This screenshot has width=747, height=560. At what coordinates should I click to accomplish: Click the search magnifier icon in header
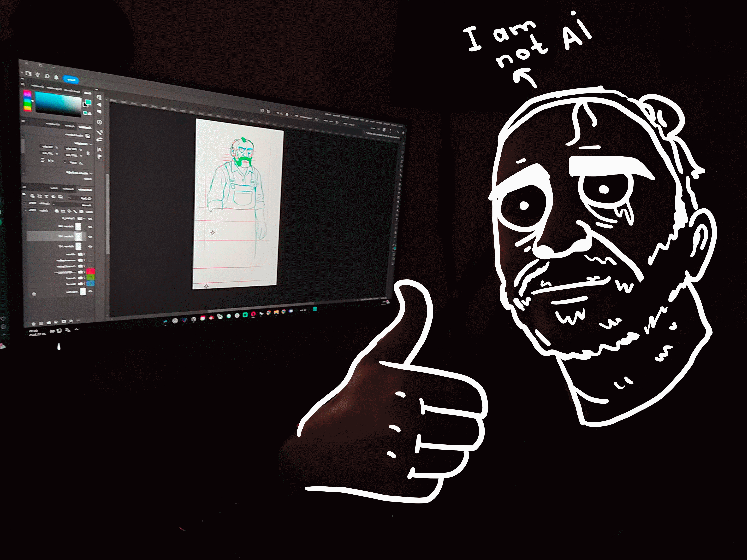point(48,76)
